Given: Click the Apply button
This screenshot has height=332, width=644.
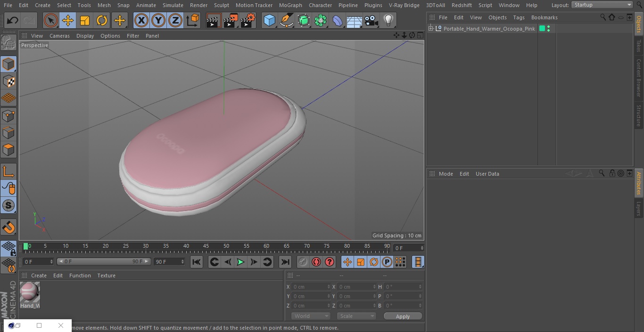Looking at the screenshot, I should point(403,316).
